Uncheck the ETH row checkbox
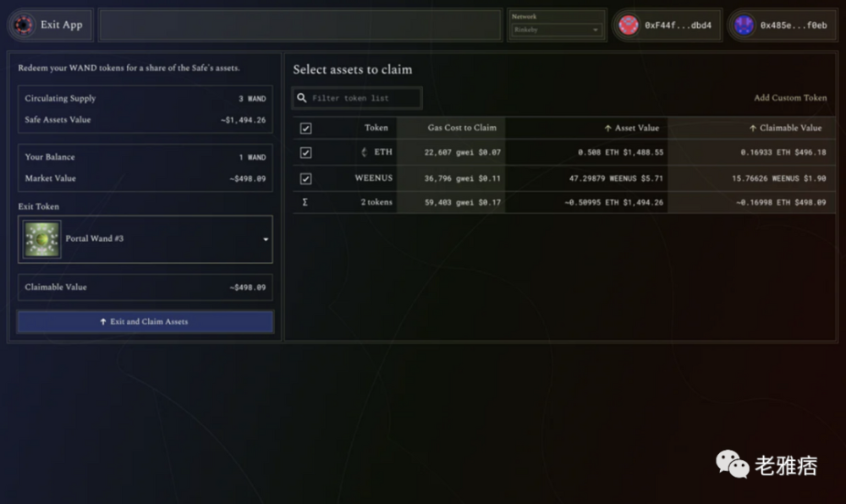Screen dimensions: 846x504 click(306, 152)
